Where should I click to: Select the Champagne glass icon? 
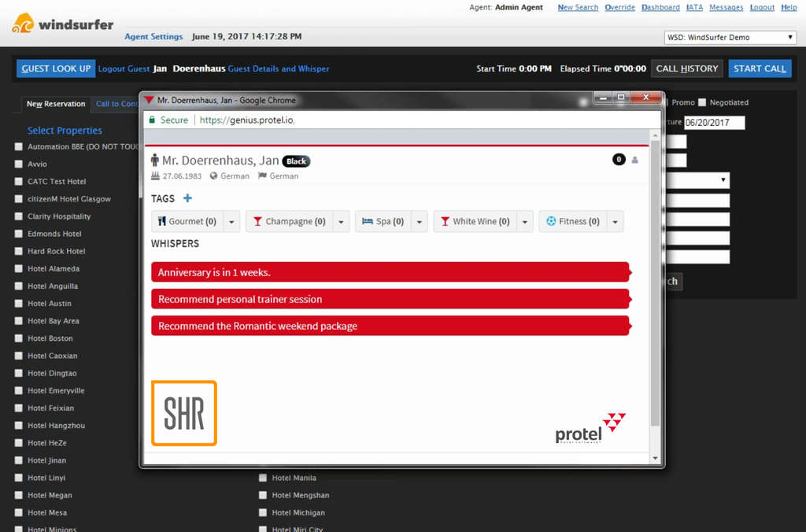(259, 221)
